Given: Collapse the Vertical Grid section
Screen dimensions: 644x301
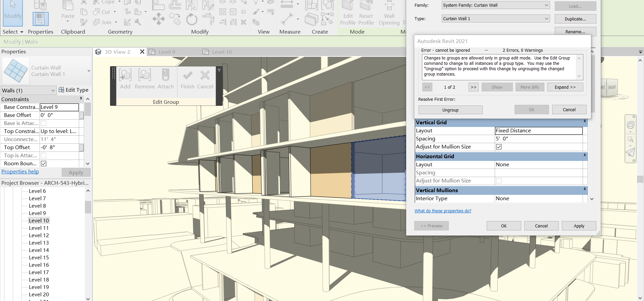Looking at the screenshot, I should pos(585,121).
